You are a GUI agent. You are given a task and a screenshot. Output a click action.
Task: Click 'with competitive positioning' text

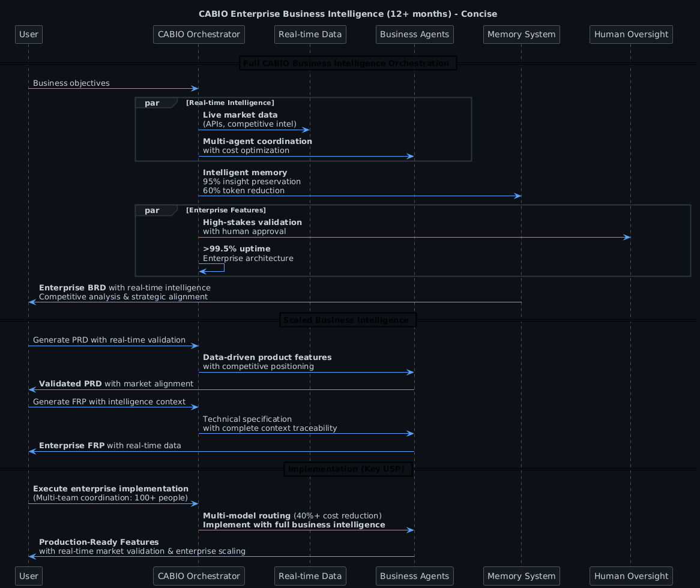pyautogui.click(x=258, y=366)
